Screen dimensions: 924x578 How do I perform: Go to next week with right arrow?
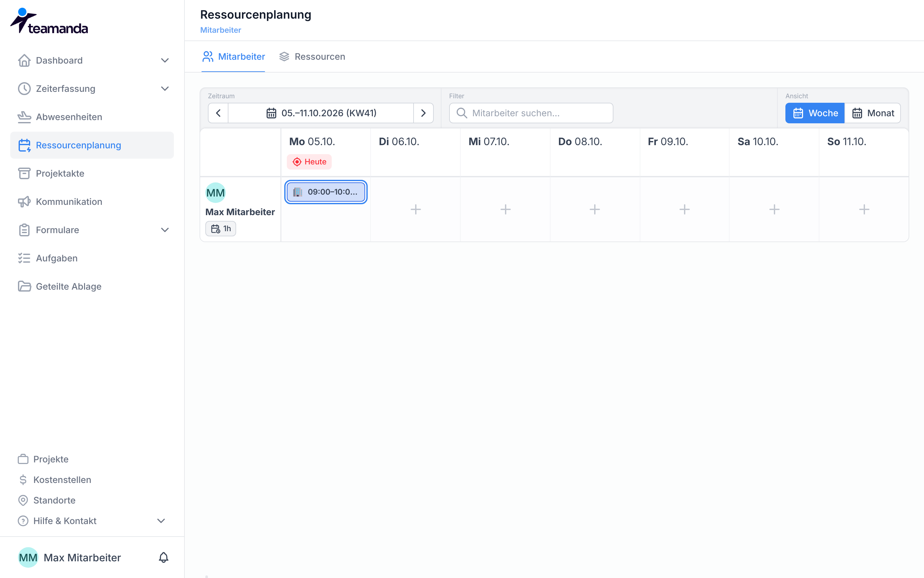[x=423, y=113]
